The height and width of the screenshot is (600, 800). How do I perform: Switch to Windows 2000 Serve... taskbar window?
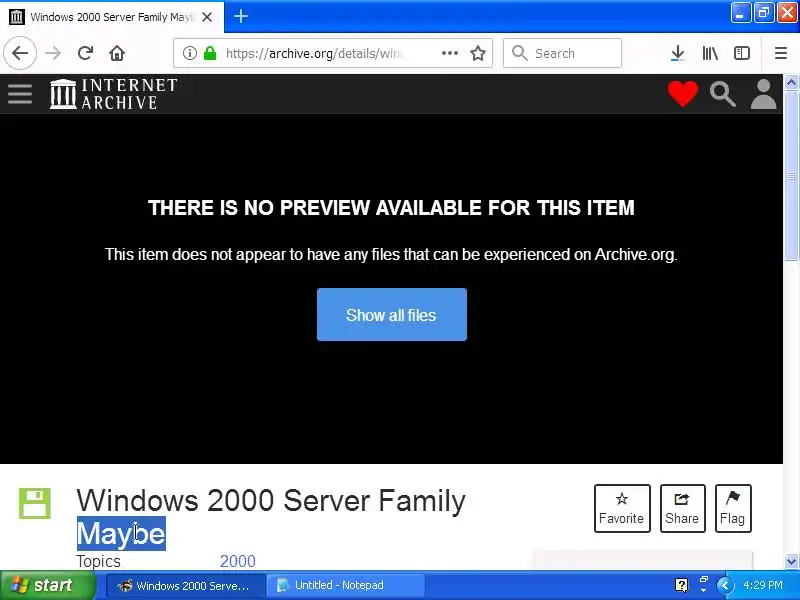(x=186, y=585)
